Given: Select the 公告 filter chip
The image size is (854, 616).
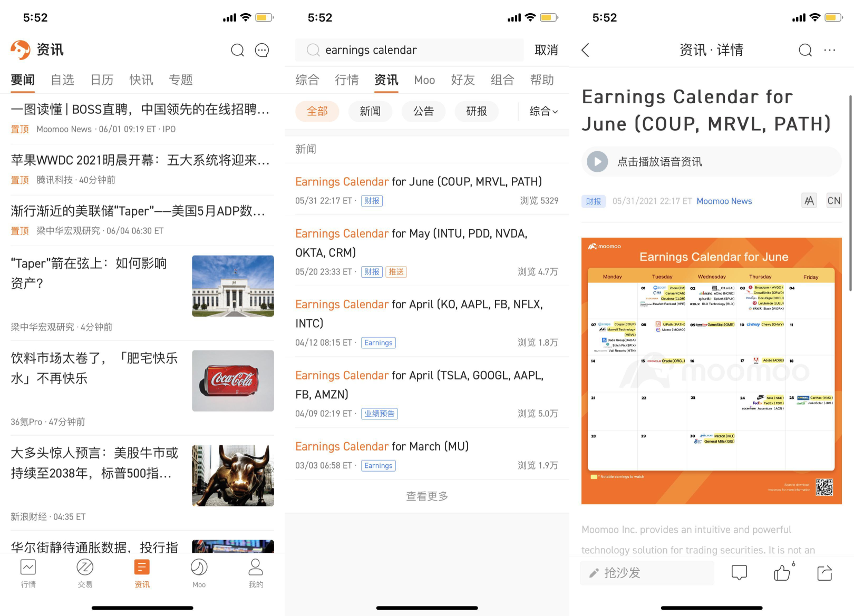Looking at the screenshot, I should (423, 111).
